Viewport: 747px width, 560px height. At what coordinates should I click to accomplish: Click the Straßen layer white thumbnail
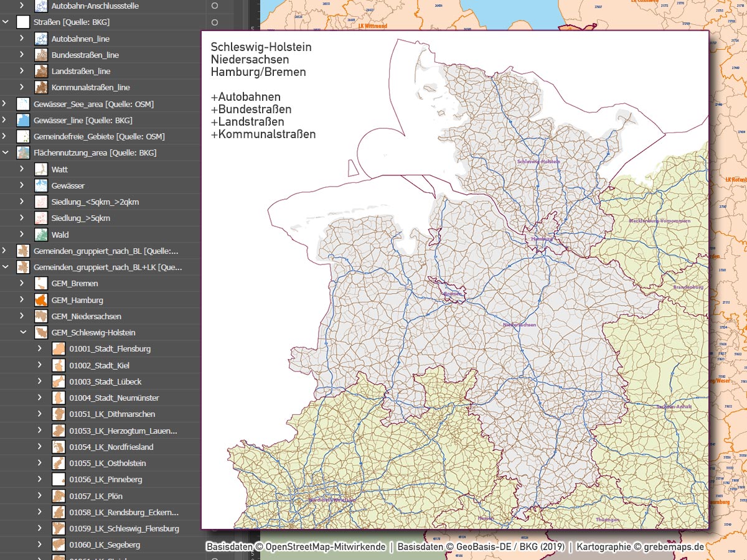[x=23, y=22]
